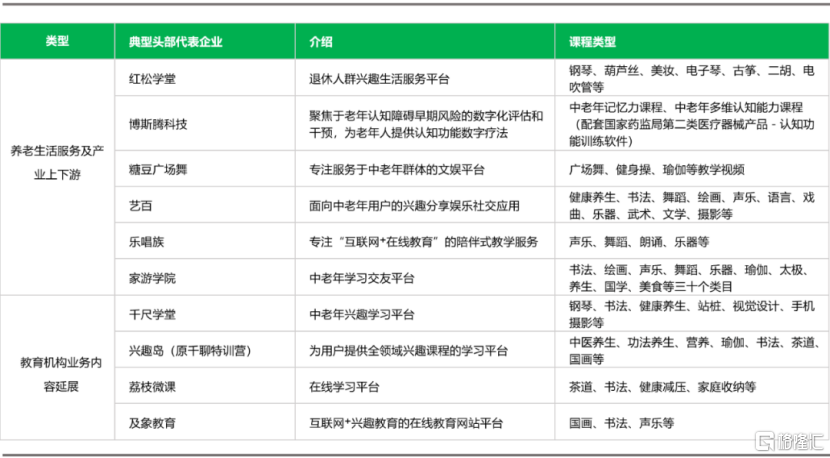The width and height of the screenshot is (830, 458).
Task: Click the course list starting 钢琴、书法、健康养生
Action: 692,314
